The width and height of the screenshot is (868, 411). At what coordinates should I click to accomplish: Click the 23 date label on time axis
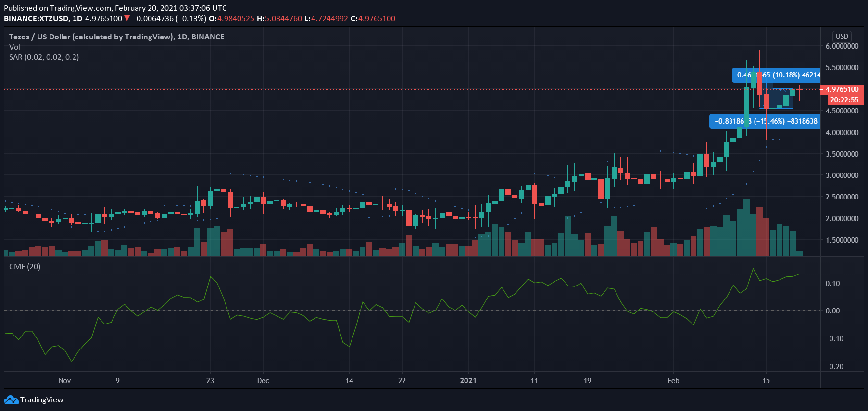(210, 381)
